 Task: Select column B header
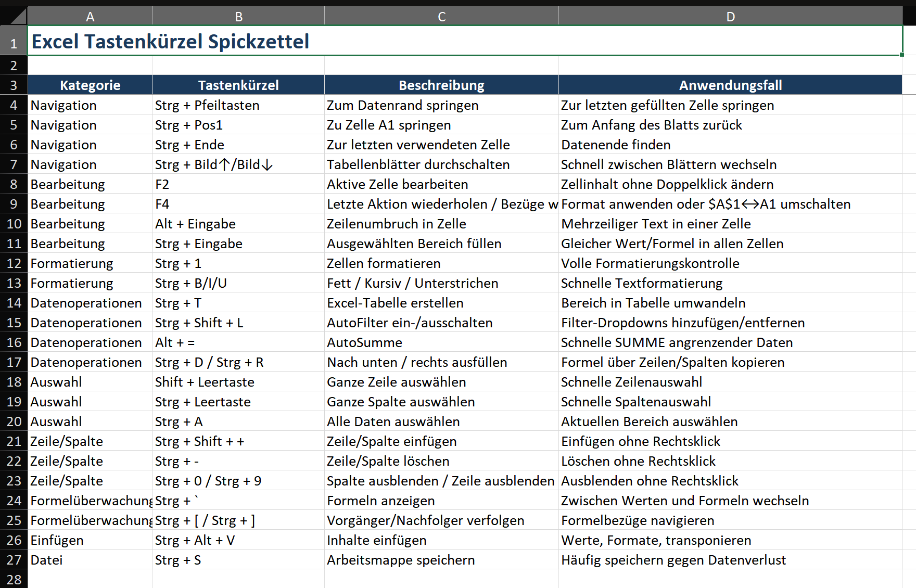[238, 16]
